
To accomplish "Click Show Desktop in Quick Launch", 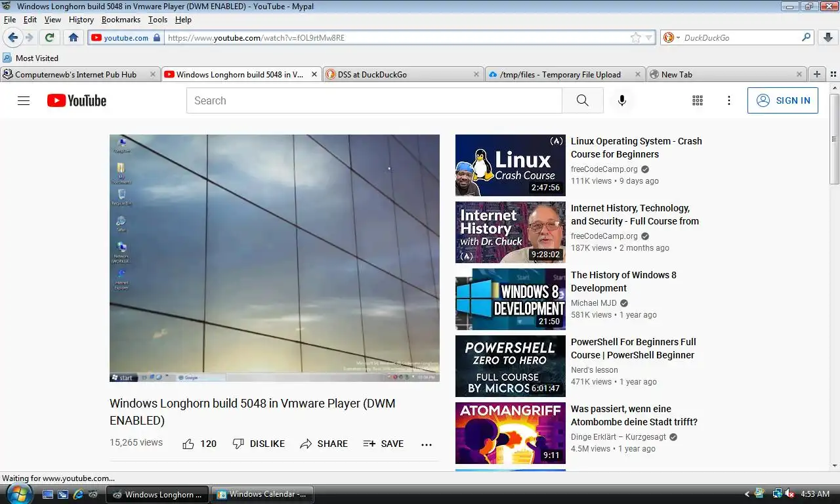I will 48,494.
